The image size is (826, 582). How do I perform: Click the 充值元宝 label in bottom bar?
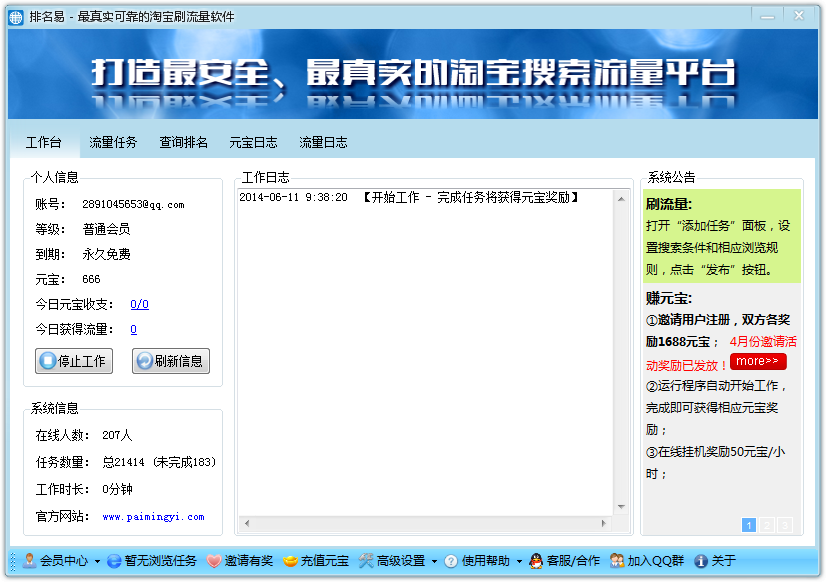325,561
